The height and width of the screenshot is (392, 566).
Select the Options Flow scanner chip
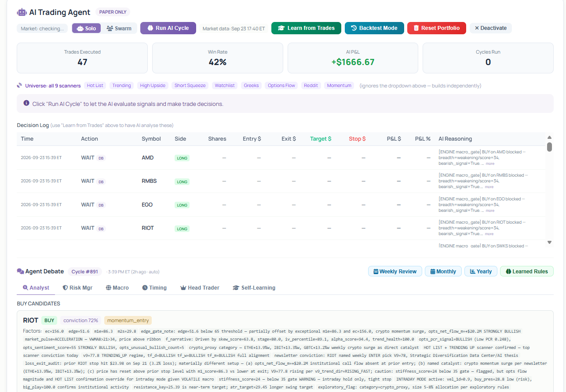coord(281,85)
